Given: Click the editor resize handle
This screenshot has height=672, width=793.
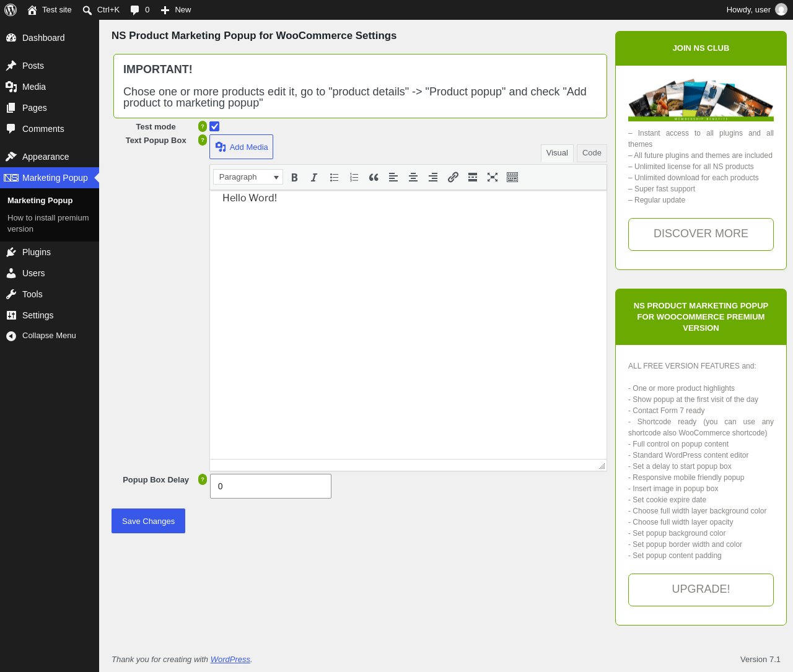Looking at the screenshot, I should coord(602,466).
